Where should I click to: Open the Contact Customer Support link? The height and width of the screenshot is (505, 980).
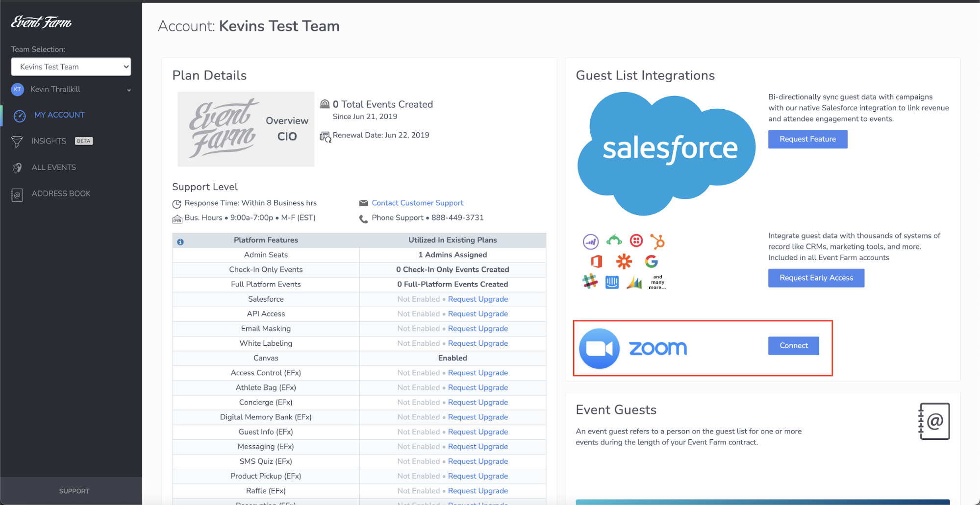[x=417, y=203]
